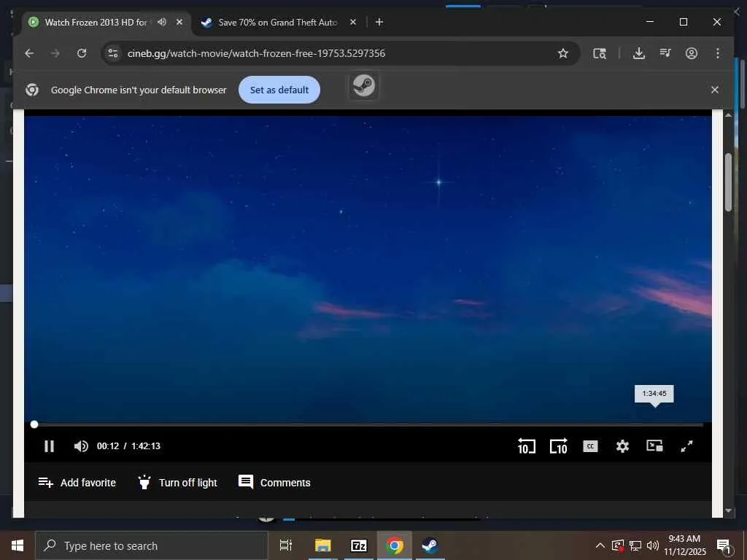Image resolution: width=747 pixels, height=560 pixels.
Task: Show hidden system tray icons
Action: (600, 545)
